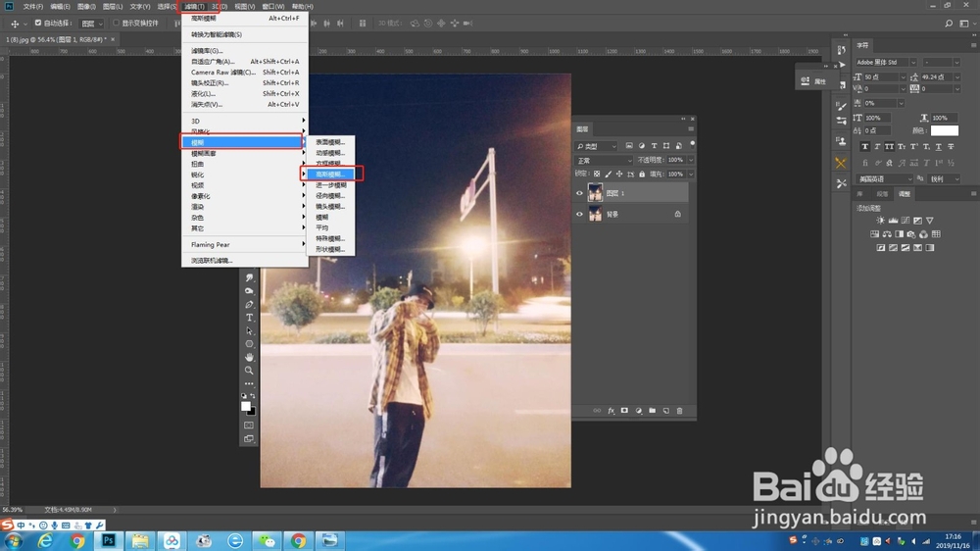
Task: Choose Browse Filters Online menu item
Action: click(245, 260)
